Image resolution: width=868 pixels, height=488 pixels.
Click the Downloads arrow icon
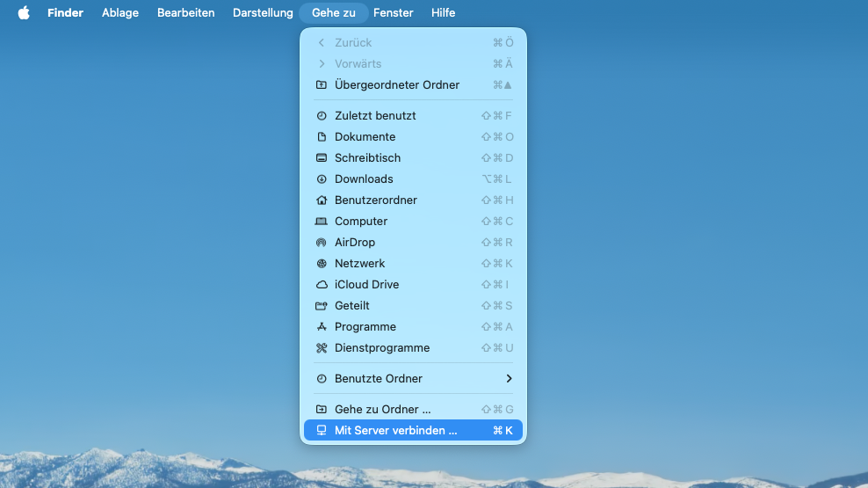click(321, 179)
